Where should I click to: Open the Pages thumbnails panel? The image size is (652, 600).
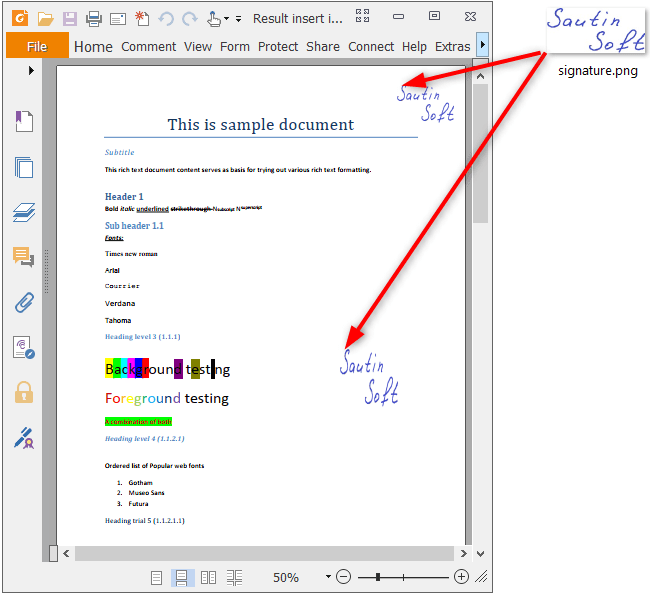[x=24, y=167]
